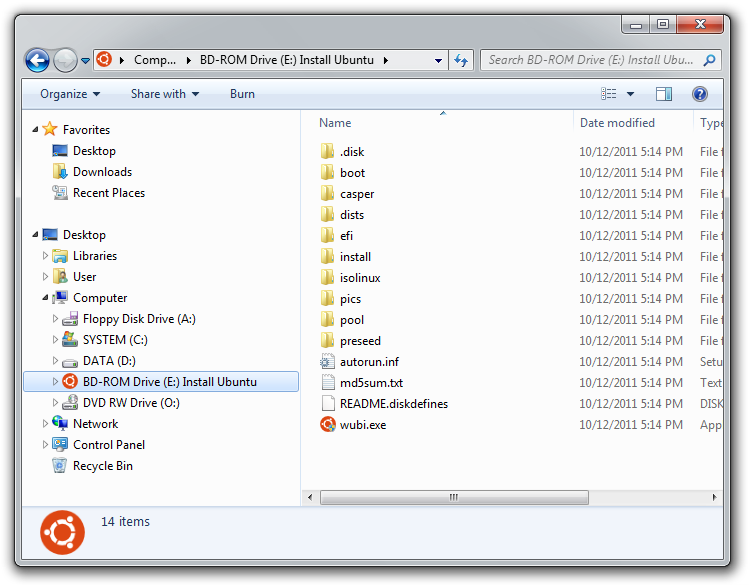Click Comp... breadcrumb in address bar
The height and width of the screenshot is (585, 749).
point(154,60)
